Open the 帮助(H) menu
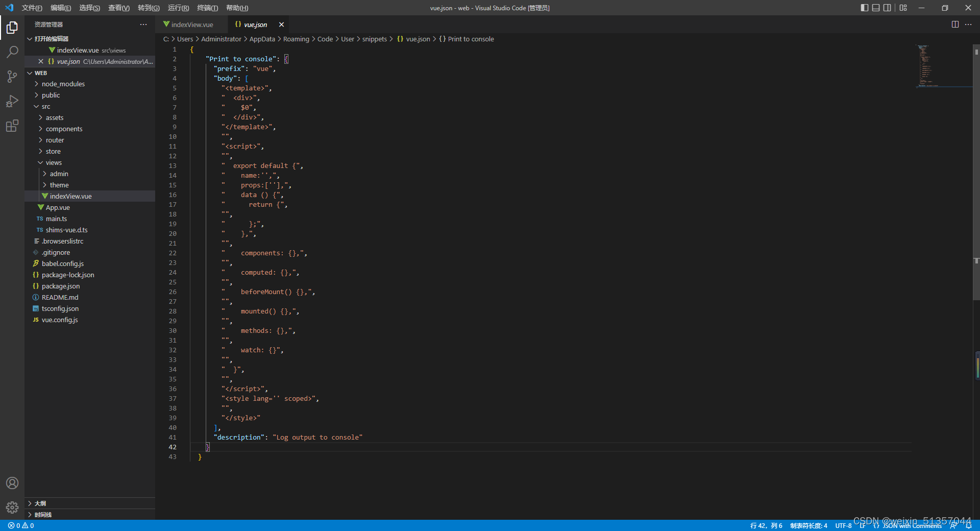Screen dimensions: 980x531 click(237, 8)
